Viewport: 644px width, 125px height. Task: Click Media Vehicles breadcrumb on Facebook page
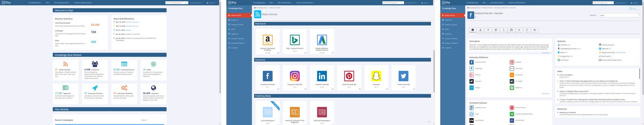click(x=487, y=8)
